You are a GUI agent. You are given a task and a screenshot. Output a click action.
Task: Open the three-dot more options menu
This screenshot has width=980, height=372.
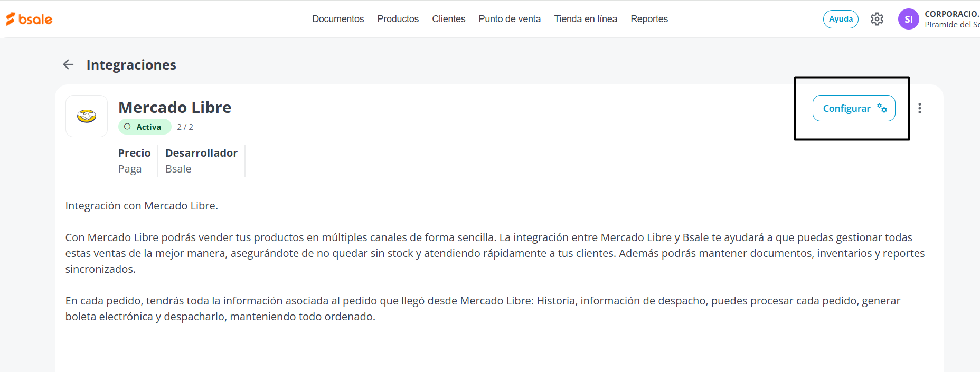pyautogui.click(x=920, y=108)
